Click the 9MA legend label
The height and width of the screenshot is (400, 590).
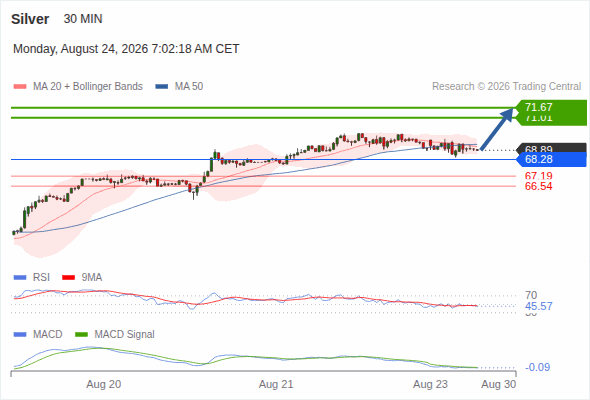pos(92,278)
